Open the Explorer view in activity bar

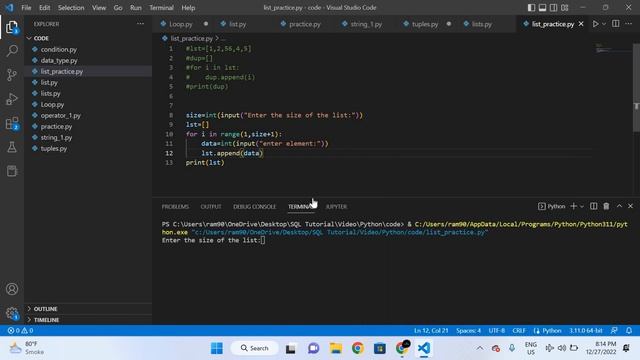point(12,27)
